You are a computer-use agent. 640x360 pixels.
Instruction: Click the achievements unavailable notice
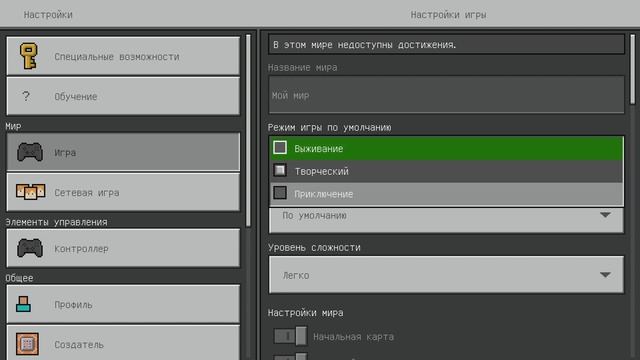(446, 44)
